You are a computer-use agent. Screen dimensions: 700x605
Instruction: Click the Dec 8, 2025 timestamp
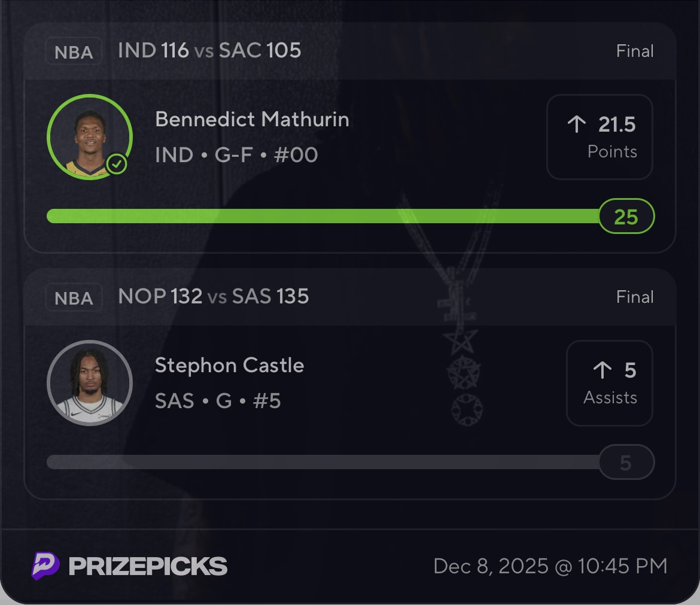tap(550, 566)
